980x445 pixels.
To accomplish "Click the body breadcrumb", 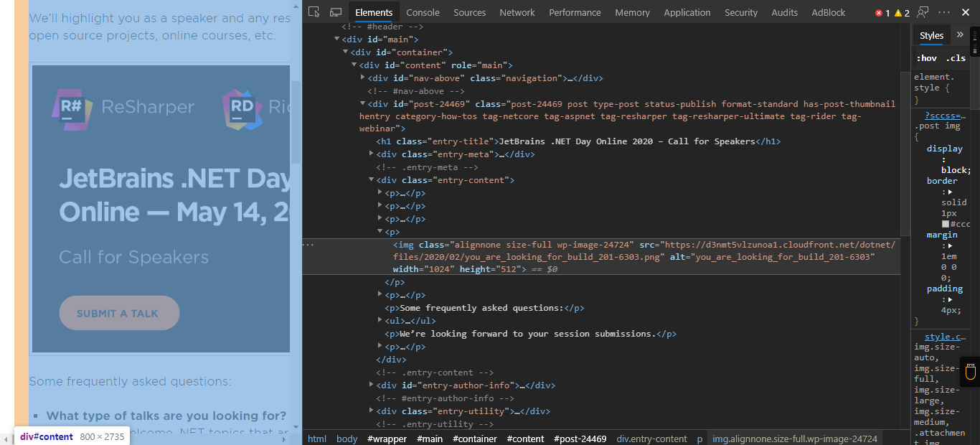I will coord(347,439).
